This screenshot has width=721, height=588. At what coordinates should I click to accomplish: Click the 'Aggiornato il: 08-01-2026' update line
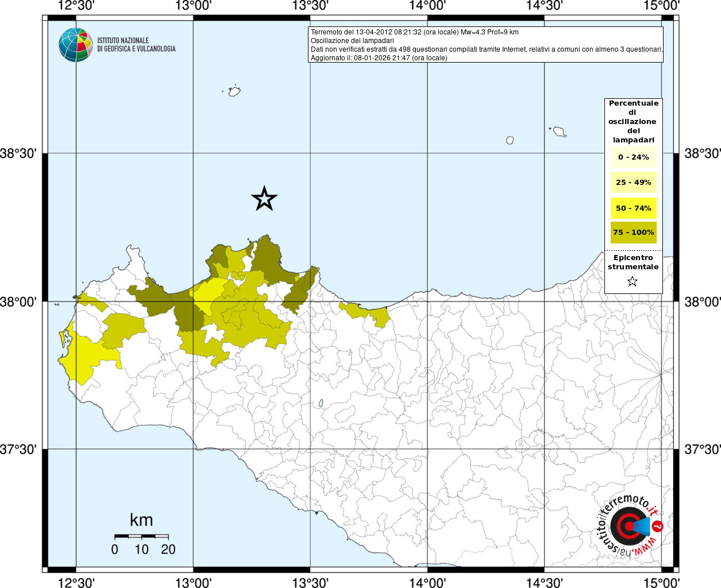point(379,58)
